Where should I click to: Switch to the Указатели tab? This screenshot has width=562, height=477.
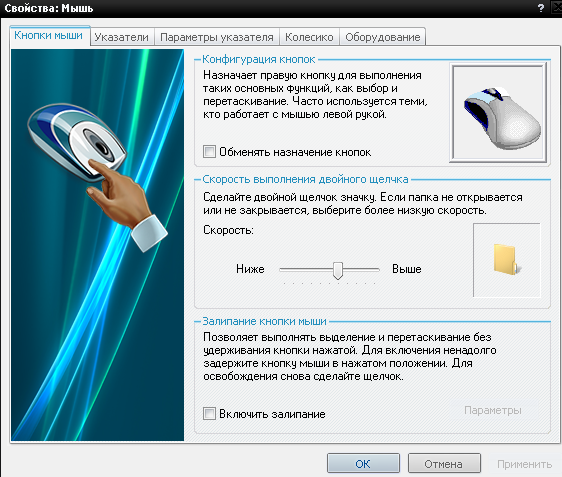(x=122, y=37)
